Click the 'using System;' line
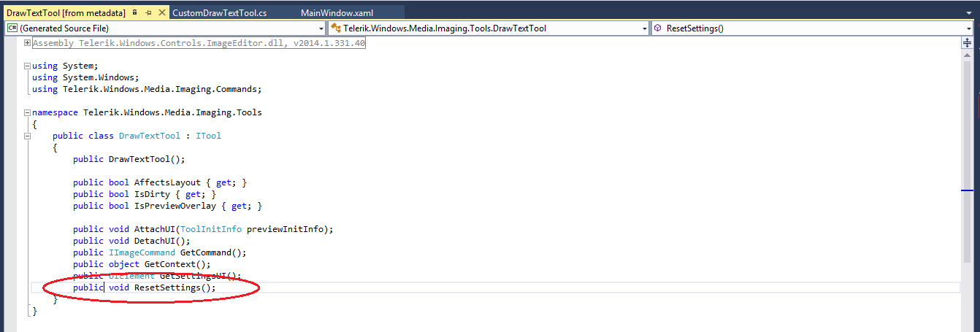 [65, 66]
